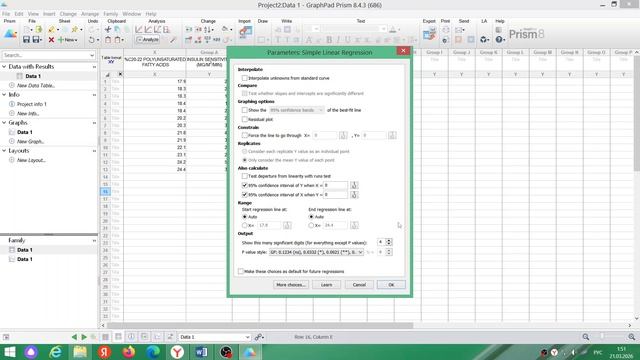The height and width of the screenshot is (360, 640).
Task: Click the Save file floppy icon
Action: 26,40
